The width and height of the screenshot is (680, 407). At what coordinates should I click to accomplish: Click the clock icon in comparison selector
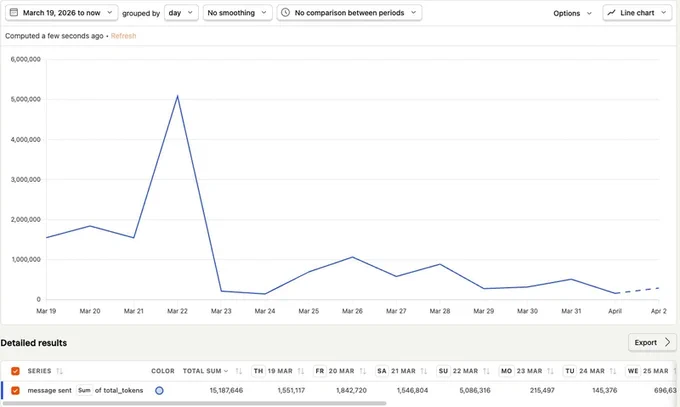point(285,13)
